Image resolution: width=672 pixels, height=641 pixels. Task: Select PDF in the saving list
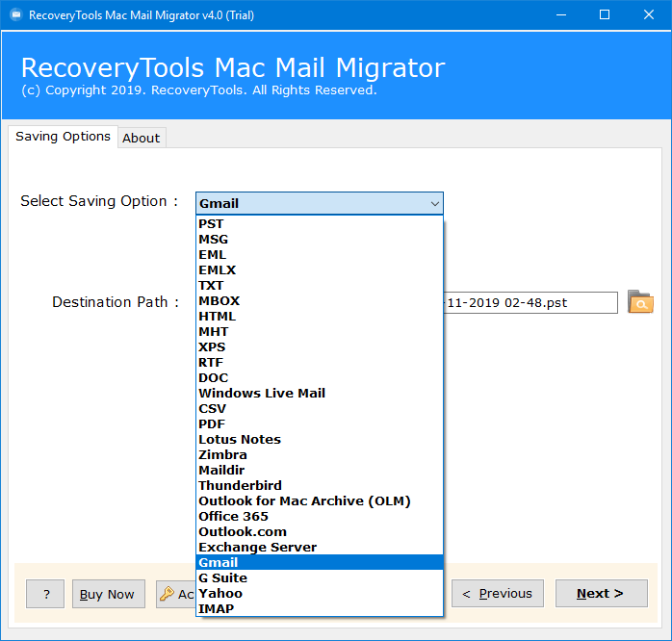pyautogui.click(x=320, y=424)
